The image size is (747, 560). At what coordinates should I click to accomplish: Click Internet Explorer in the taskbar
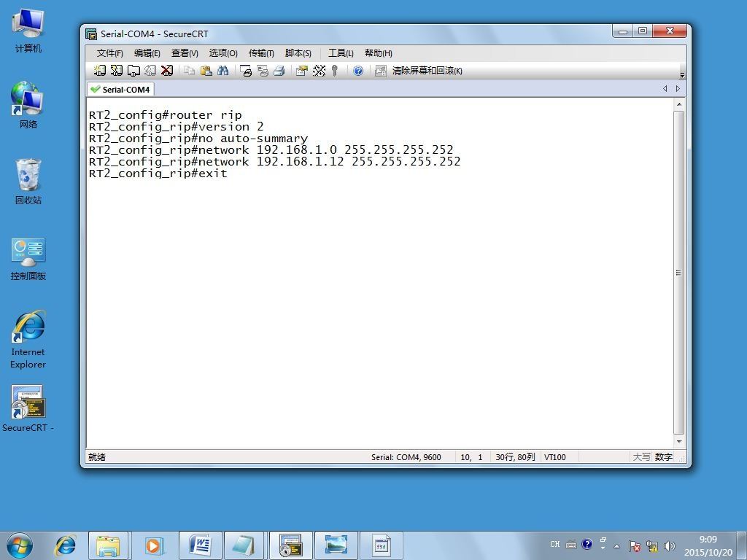click(65, 545)
